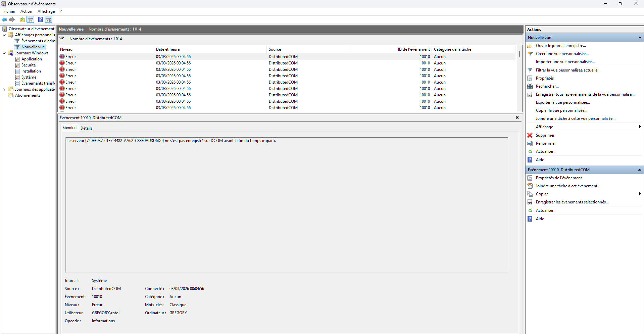Screen dimensions: 644x334
Task: Sort events by the Niveau column header
Action: [106, 49]
